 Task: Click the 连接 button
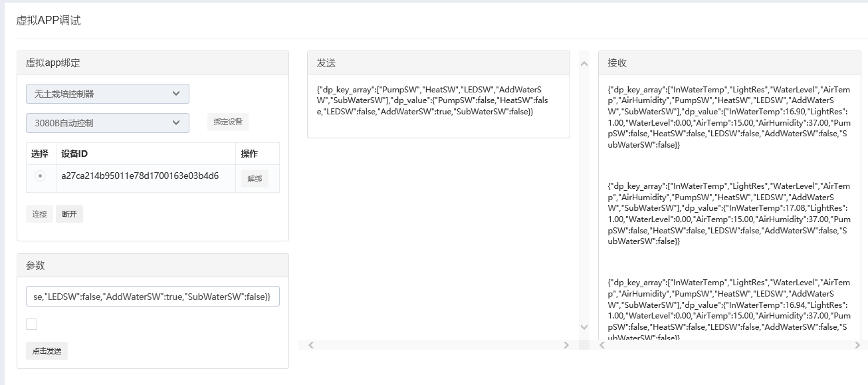point(40,214)
